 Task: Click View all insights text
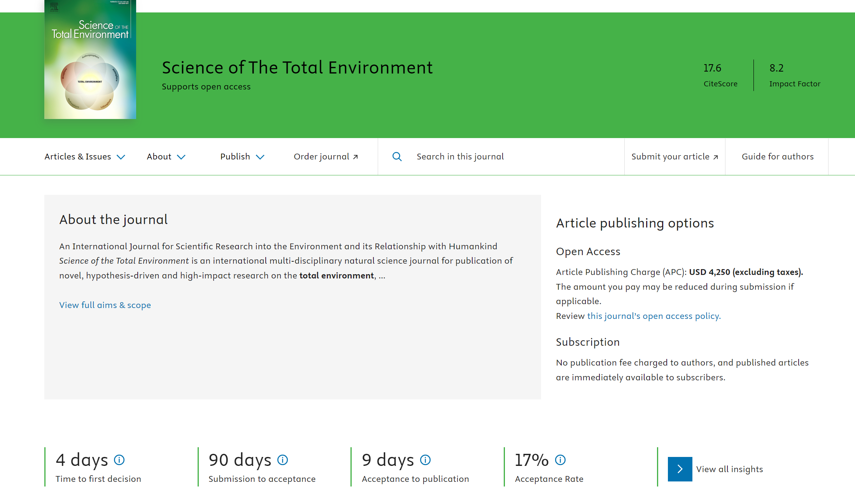point(729,469)
